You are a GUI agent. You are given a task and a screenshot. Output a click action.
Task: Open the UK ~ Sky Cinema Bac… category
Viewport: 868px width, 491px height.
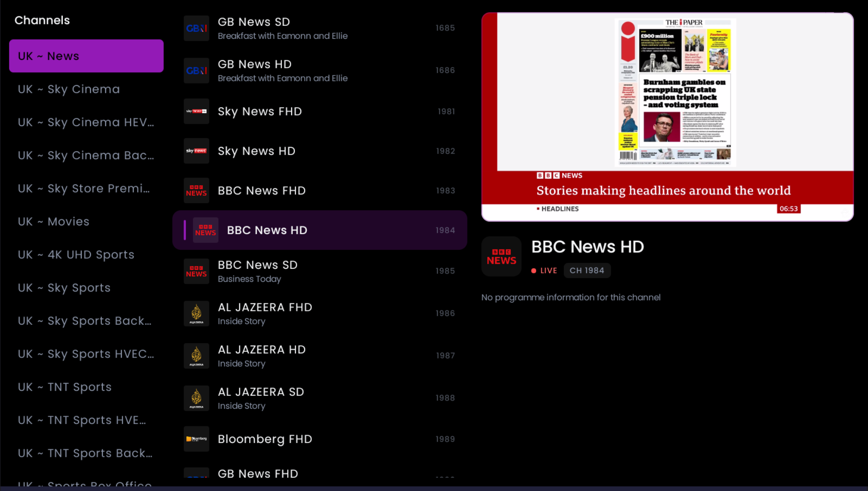coord(86,155)
